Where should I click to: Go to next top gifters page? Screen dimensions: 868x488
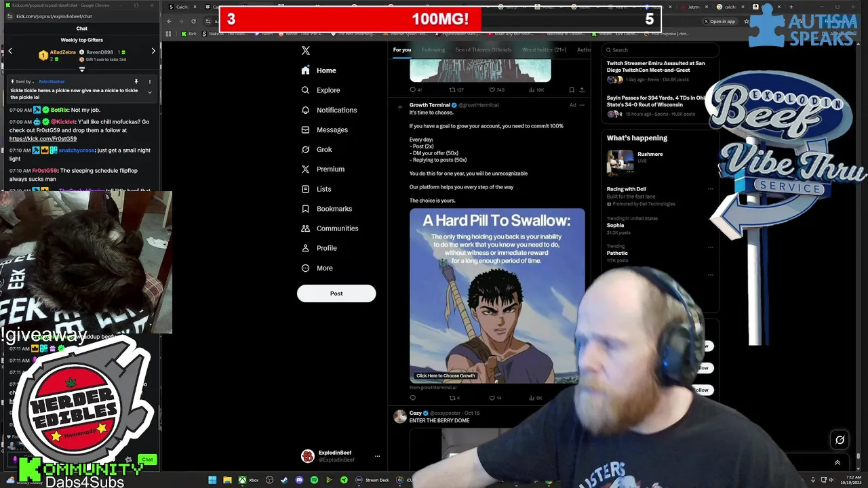[x=153, y=51]
